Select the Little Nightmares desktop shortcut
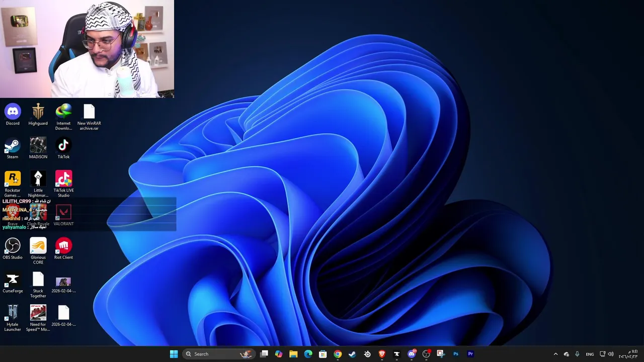Screen dimensions: 644x362 (x=38, y=184)
